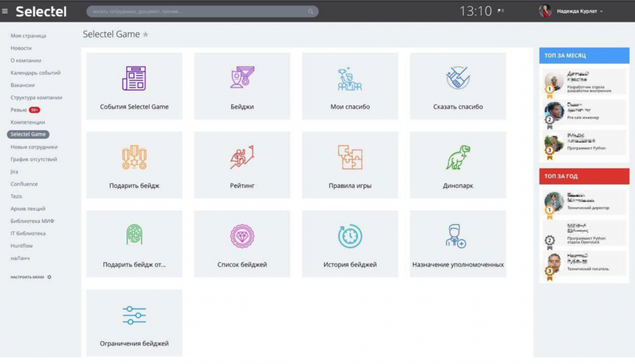Image resolution: width=635 pixels, height=364 pixels.
Task: Open the Динопарк dinosaur icon
Action: [458, 158]
